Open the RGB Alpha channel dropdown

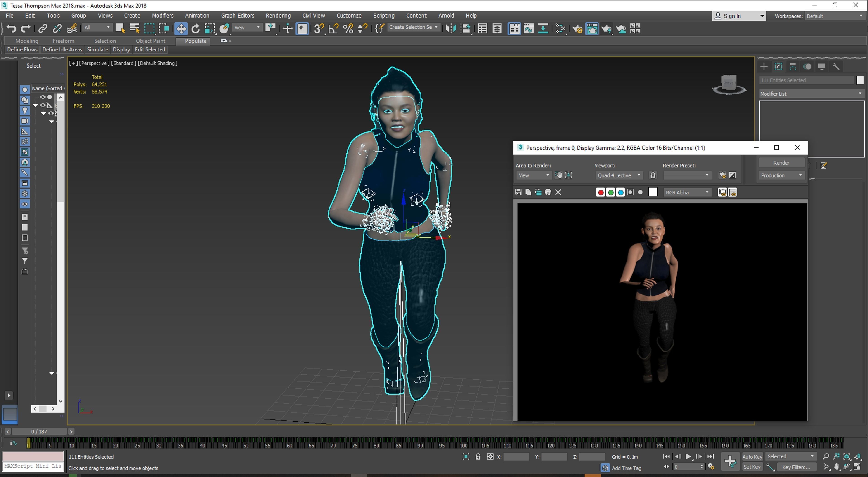[687, 192]
